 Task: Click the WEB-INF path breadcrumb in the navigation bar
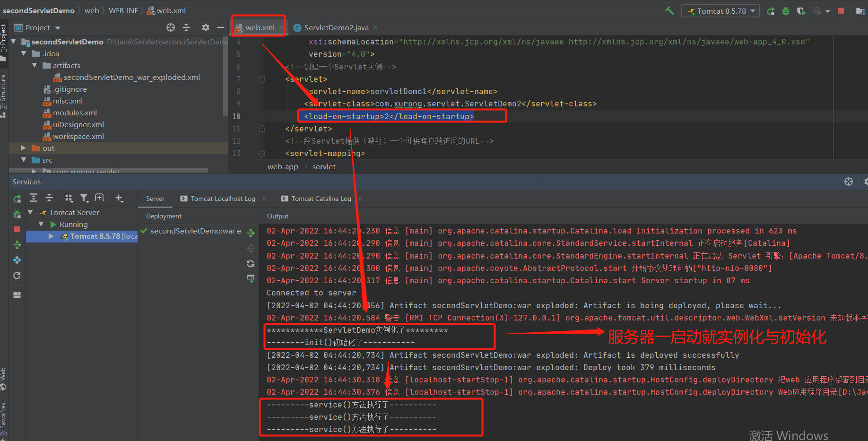(x=123, y=10)
